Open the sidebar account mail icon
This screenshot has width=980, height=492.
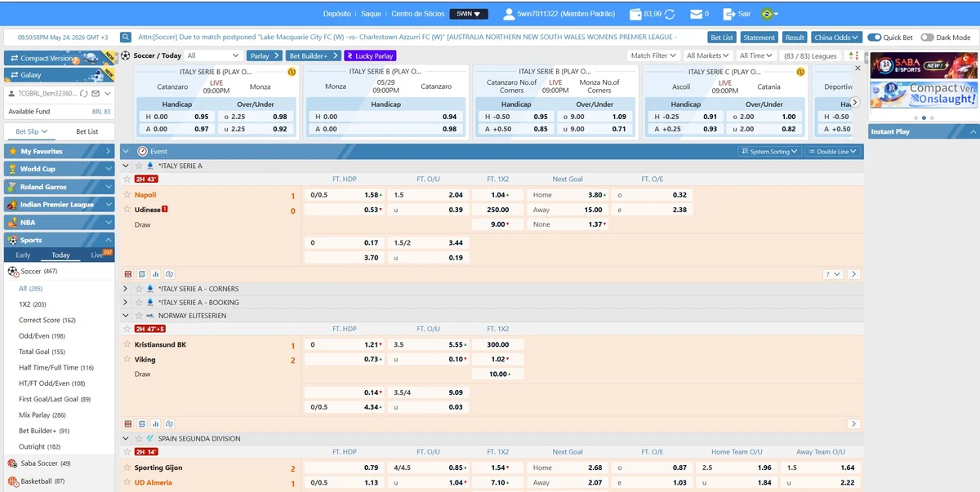click(x=96, y=94)
